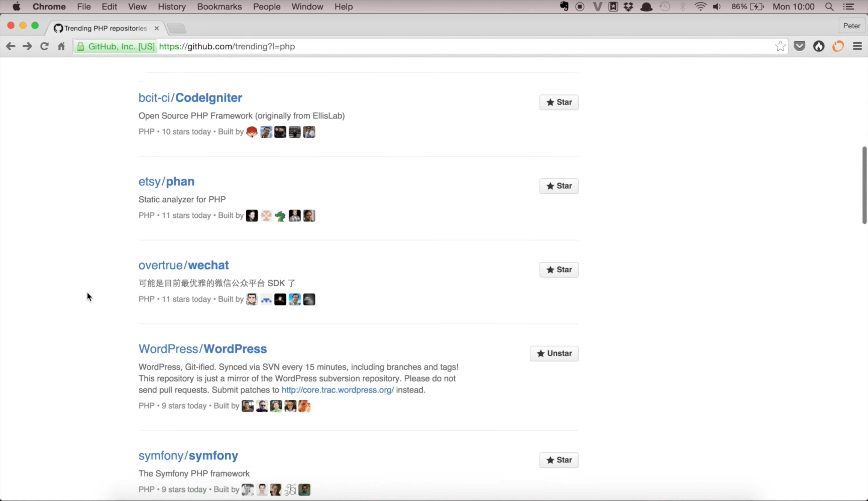Open the symfony/symfony repository link
The width and height of the screenshot is (868, 501).
(x=188, y=456)
